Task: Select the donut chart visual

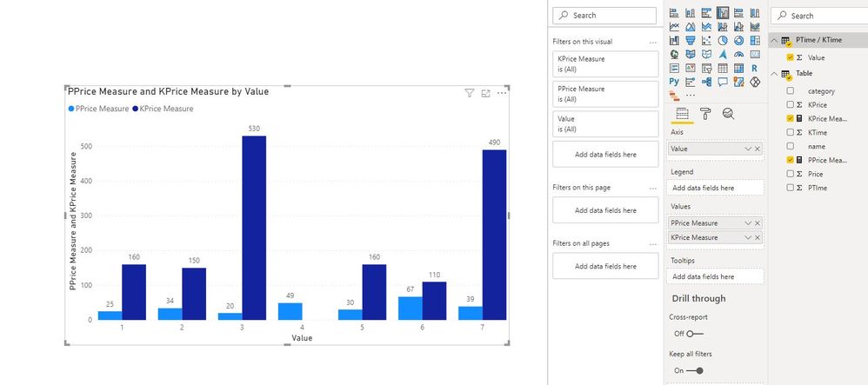Action: (738, 40)
